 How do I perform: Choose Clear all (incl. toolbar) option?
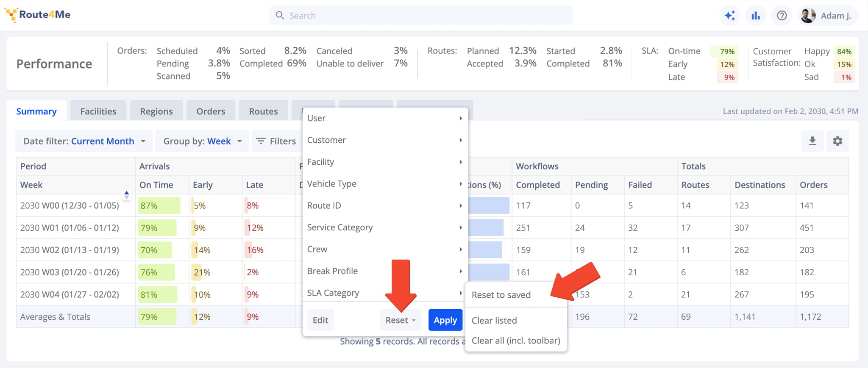(x=516, y=340)
